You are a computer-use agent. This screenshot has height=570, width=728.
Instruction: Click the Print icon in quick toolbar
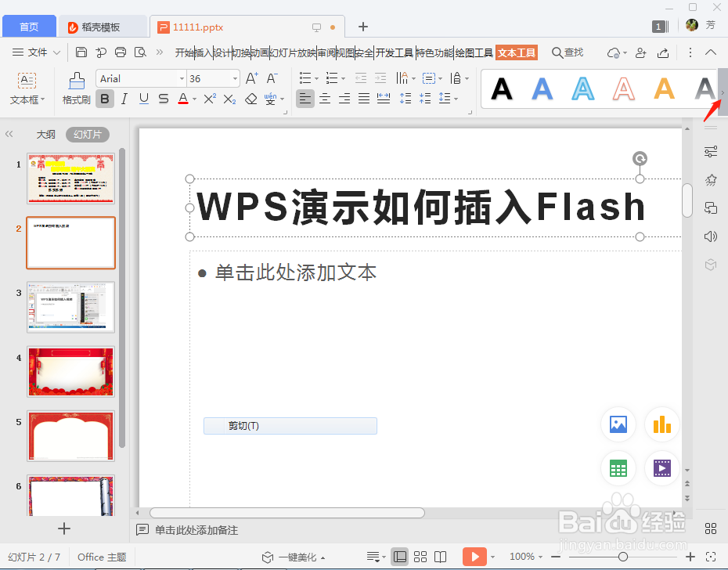121,52
